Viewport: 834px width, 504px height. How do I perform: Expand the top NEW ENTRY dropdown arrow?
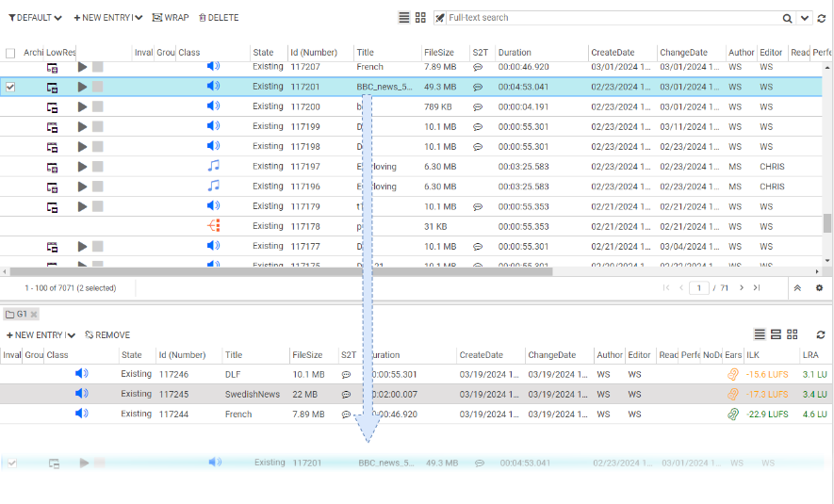coord(139,18)
